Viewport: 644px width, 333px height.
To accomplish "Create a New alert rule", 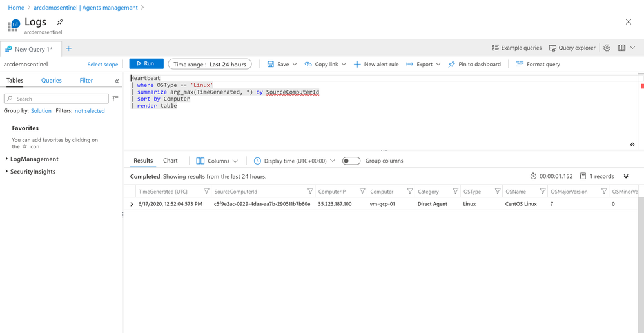I will pyautogui.click(x=376, y=64).
